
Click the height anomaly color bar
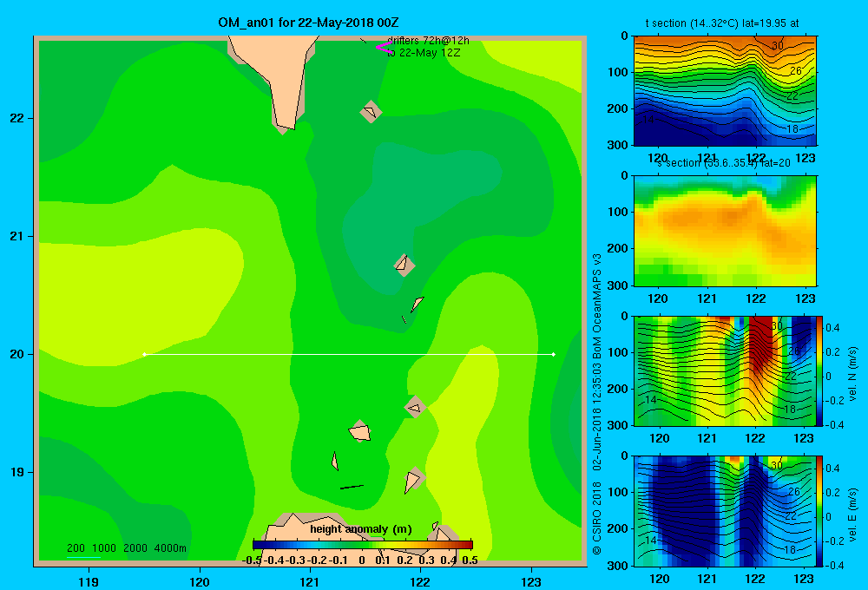[x=363, y=545]
